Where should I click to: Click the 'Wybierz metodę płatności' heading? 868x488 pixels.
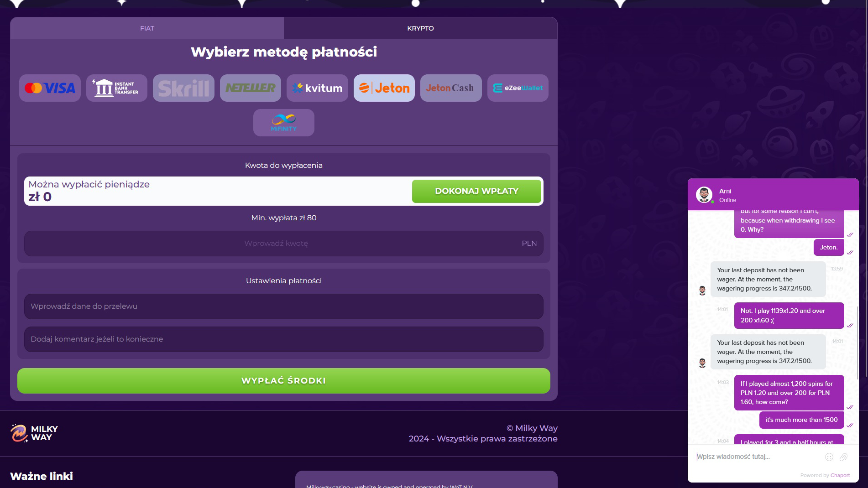(284, 52)
